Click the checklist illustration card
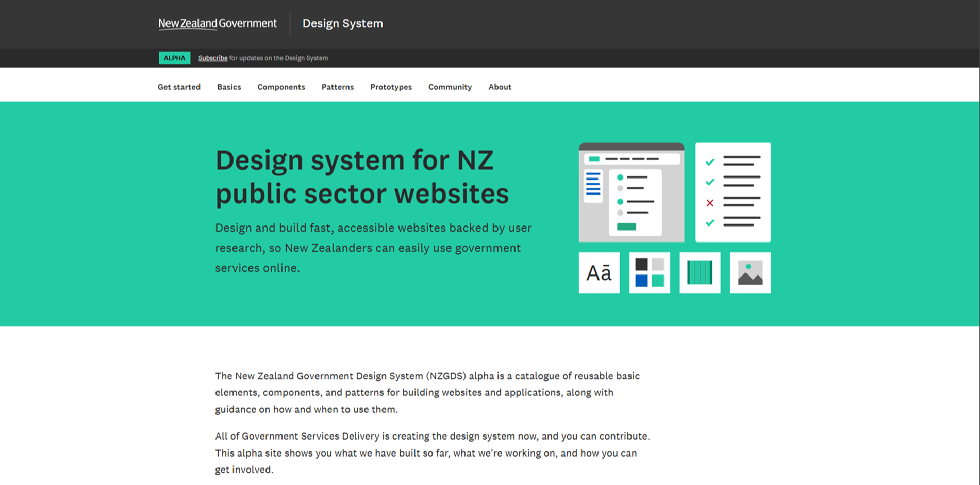Screen dimensions: 980x485 [733, 192]
